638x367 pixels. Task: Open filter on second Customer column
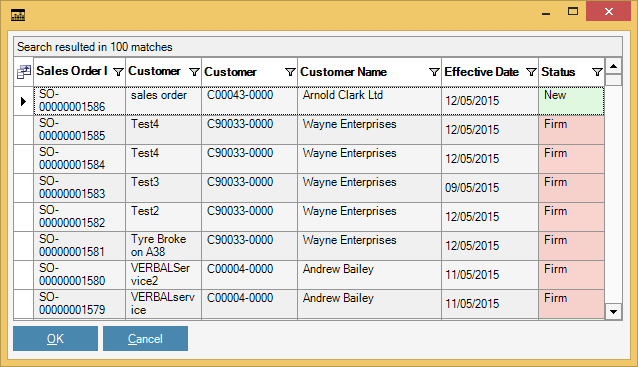tap(290, 72)
